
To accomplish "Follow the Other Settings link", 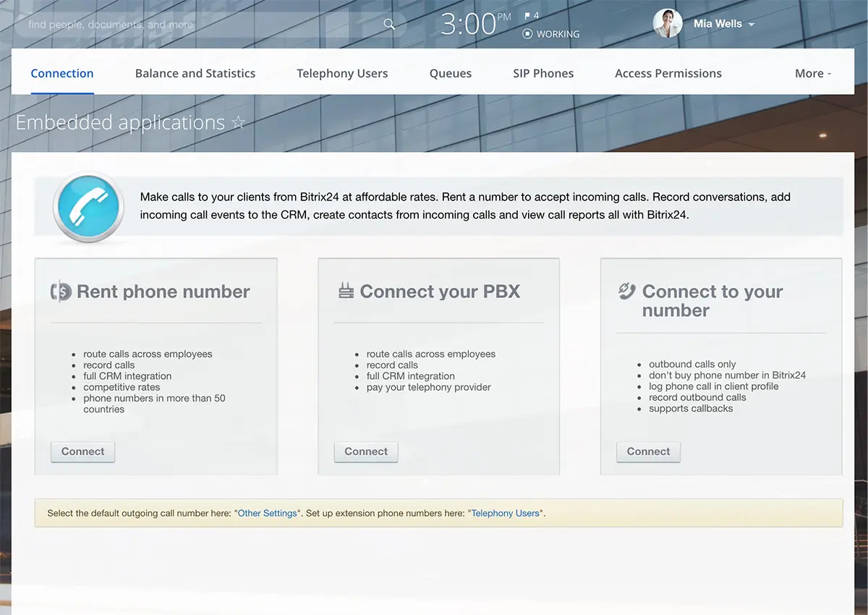I will [268, 513].
